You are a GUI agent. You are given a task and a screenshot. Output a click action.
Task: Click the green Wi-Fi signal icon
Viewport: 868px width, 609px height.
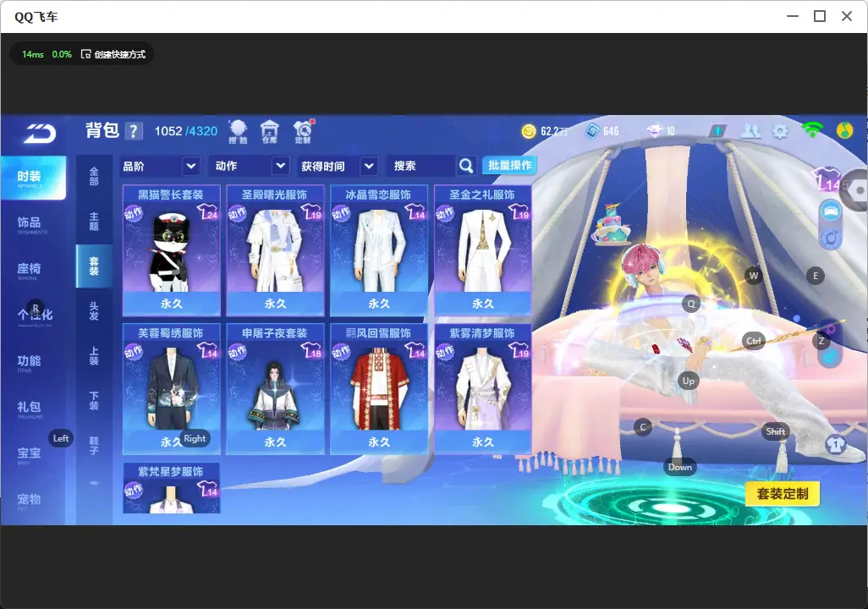[x=812, y=130]
